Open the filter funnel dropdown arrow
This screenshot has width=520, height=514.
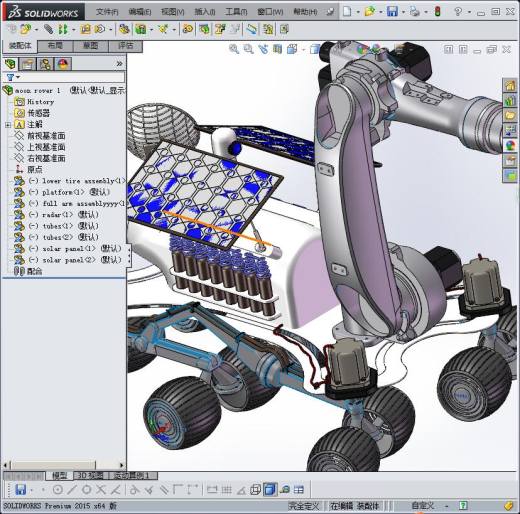tap(18, 77)
